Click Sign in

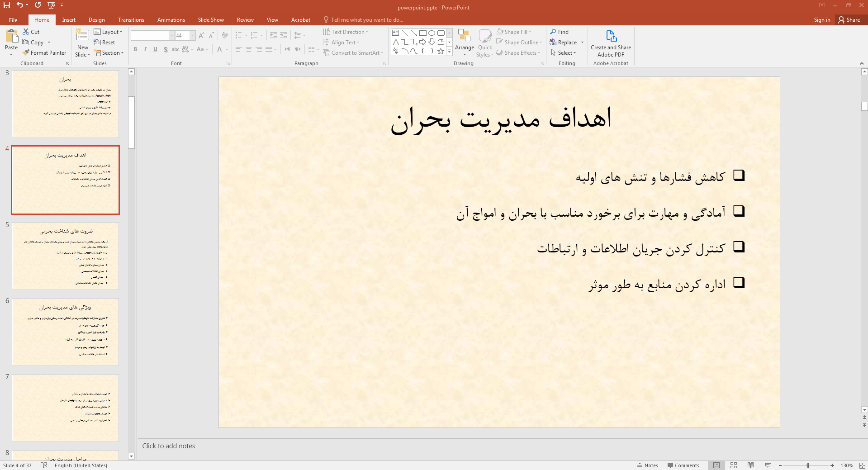(x=822, y=20)
